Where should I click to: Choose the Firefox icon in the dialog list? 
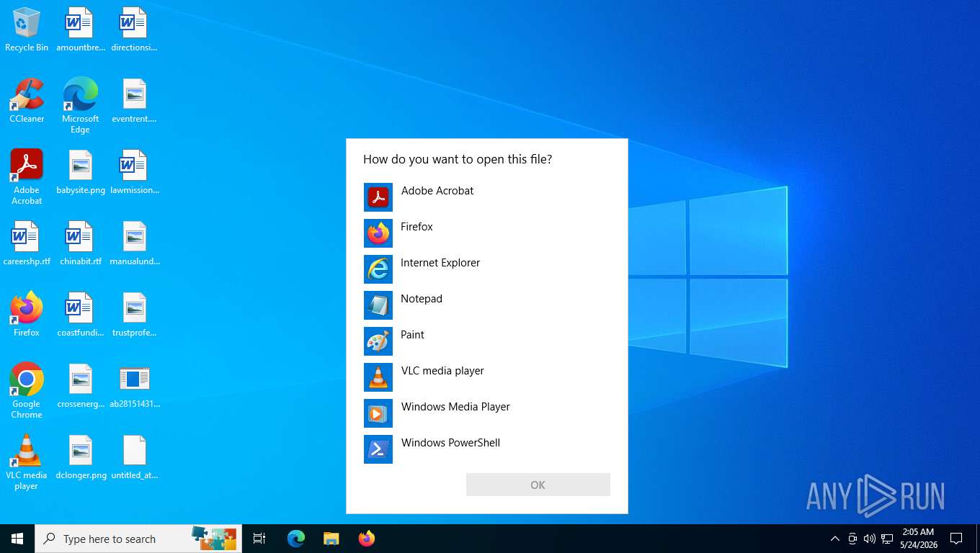[378, 233]
